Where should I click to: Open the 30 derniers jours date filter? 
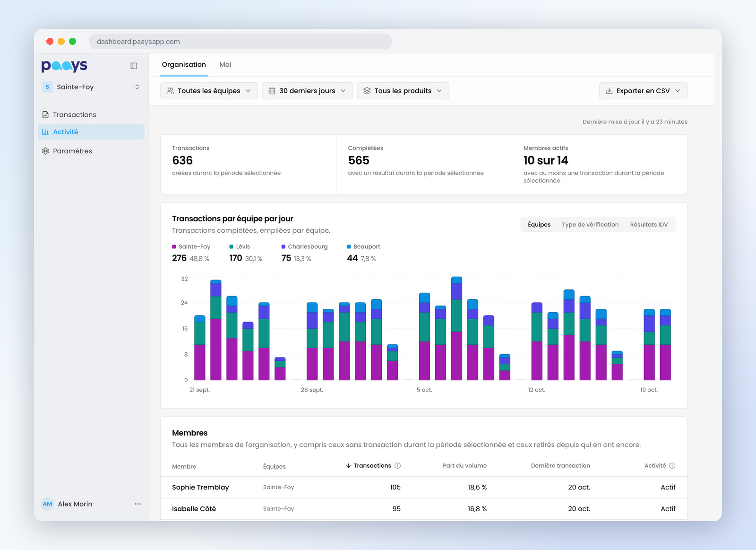pos(307,91)
